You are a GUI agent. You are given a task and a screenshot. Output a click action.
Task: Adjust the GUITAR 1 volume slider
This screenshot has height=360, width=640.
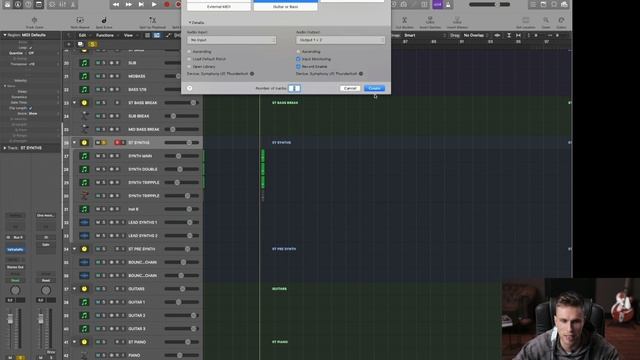point(182,302)
